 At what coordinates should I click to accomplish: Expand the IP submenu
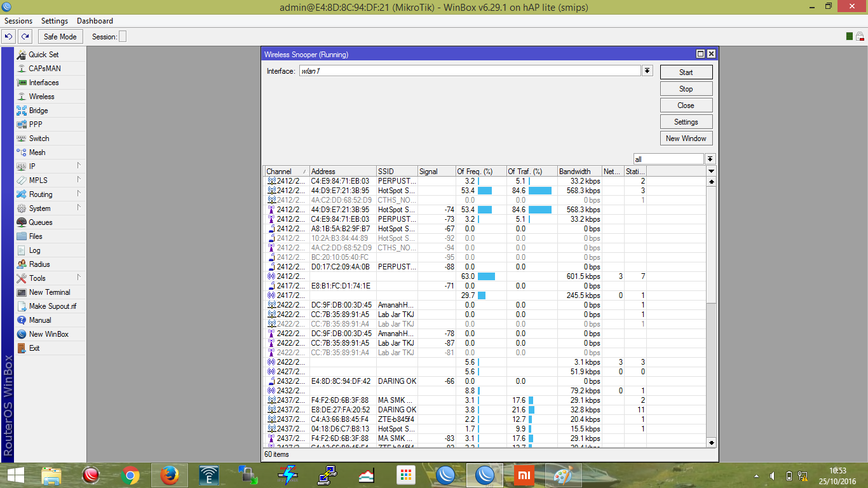coord(50,166)
